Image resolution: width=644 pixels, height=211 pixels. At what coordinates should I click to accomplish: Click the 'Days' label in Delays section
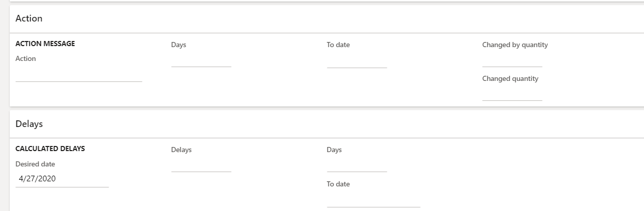pyautogui.click(x=334, y=150)
